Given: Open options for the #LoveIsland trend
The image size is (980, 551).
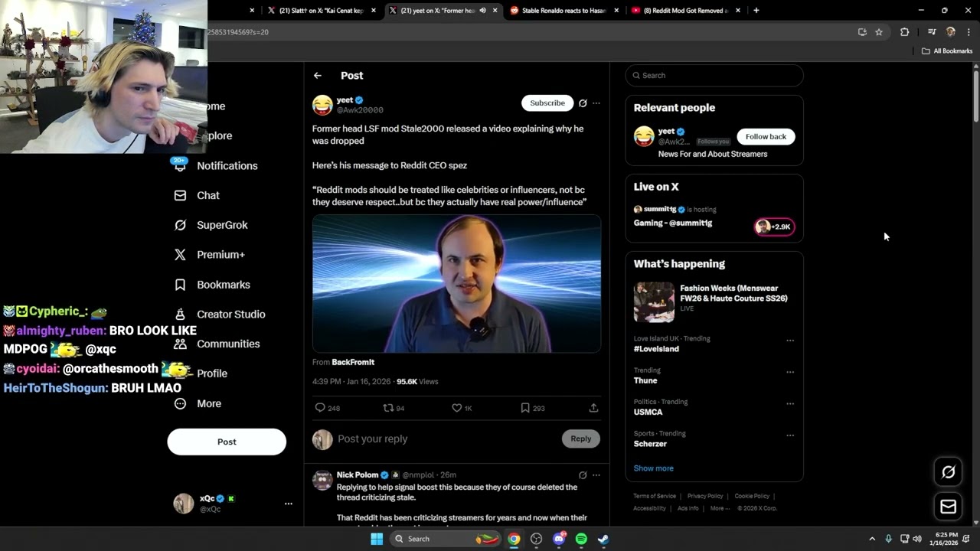Looking at the screenshot, I should tap(790, 341).
